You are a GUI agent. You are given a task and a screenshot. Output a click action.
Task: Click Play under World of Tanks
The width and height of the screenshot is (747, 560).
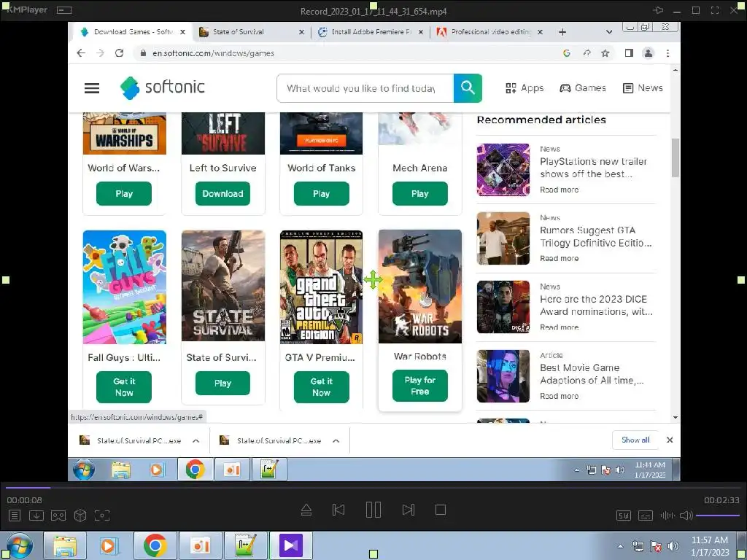tap(322, 194)
